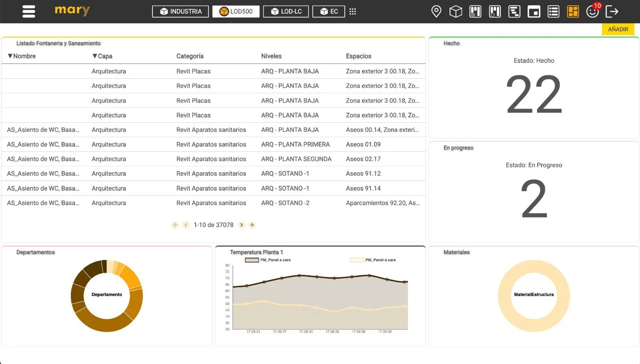Open the Gantt chart planning view
Image resolution: width=640 pixels, height=364 pixels.
point(514,11)
